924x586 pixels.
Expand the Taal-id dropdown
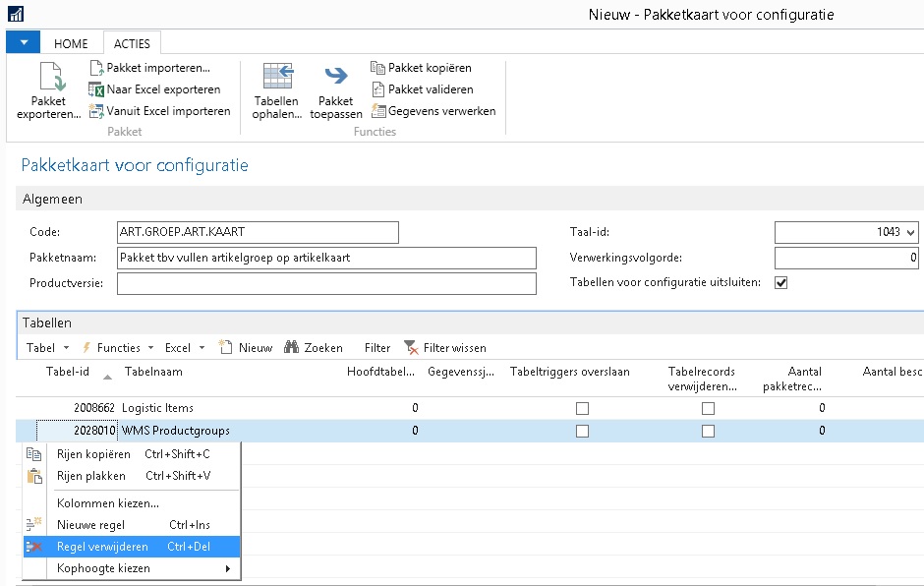[910, 232]
